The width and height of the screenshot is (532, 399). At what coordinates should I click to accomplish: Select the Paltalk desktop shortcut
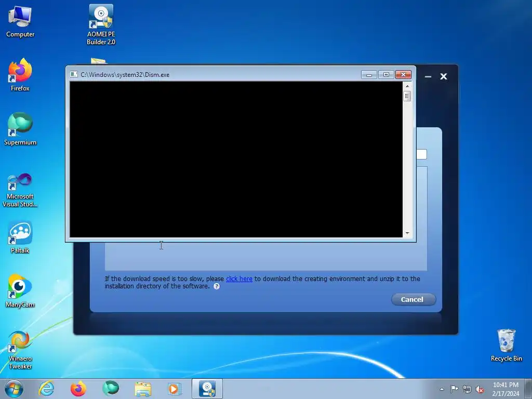tap(20, 237)
